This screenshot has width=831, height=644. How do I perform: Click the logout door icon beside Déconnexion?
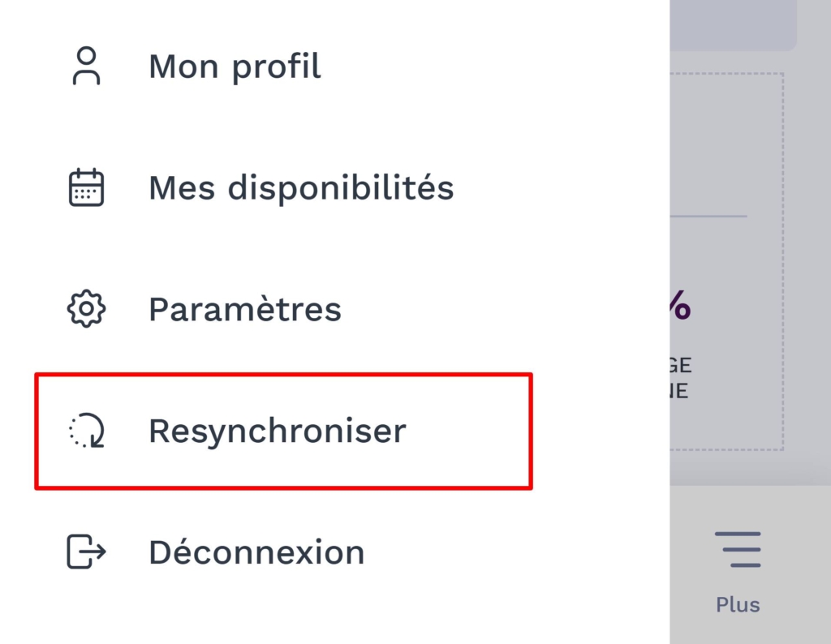click(x=86, y=552)
